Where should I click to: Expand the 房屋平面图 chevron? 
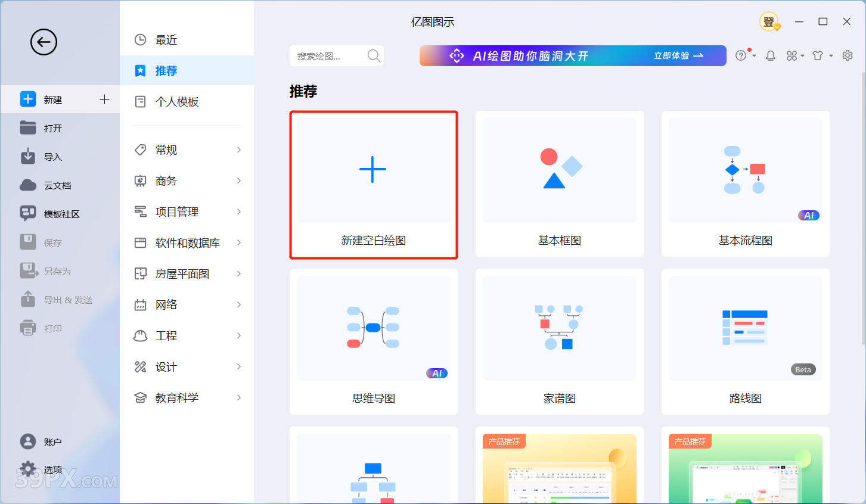tap(239, 273)
